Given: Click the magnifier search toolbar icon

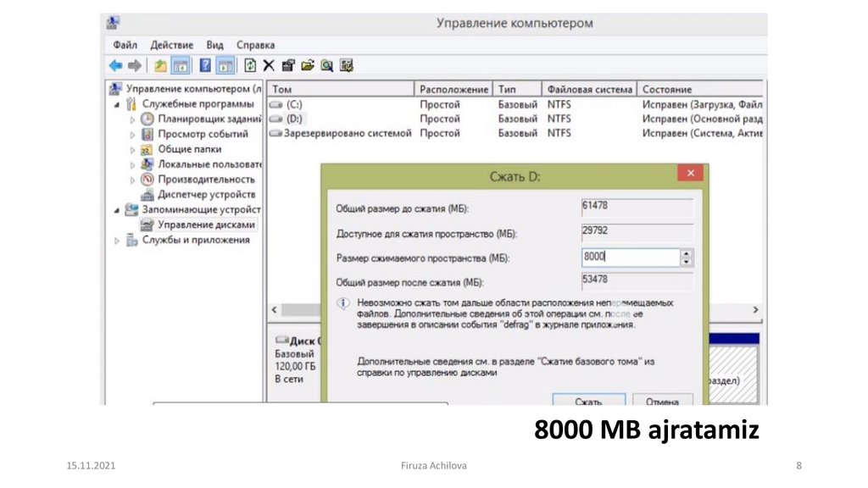Looking at the screenshot, I should 326,65.
